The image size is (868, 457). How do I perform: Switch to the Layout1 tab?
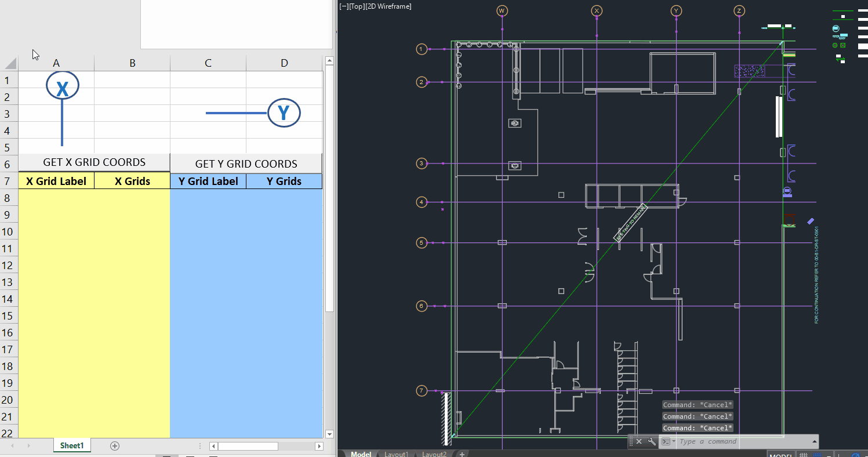pos(396,454)
